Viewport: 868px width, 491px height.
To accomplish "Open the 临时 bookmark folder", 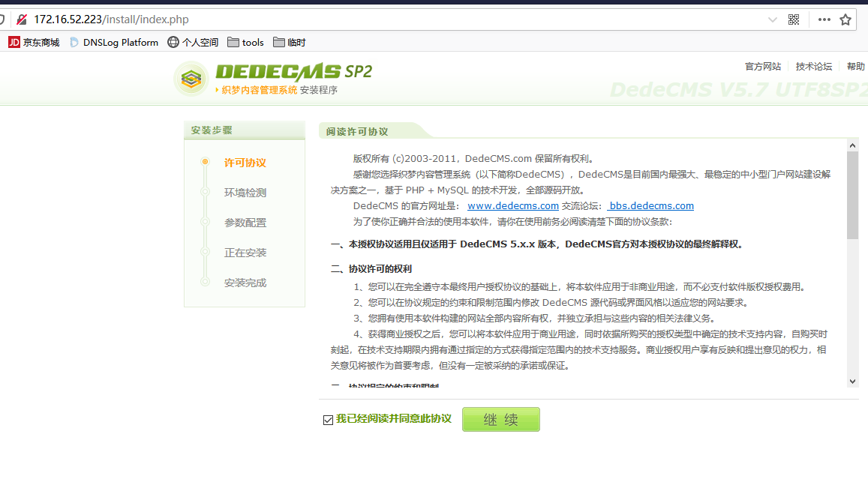I will tap(289, 42).
